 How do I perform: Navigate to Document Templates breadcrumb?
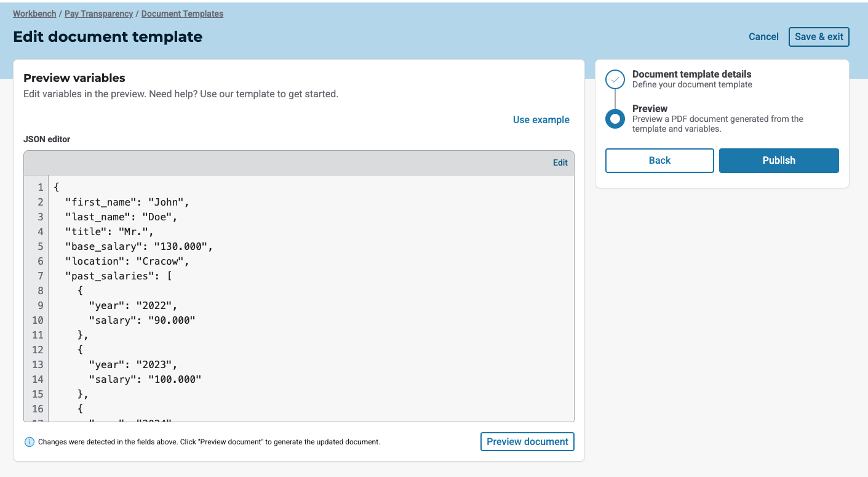(x=182, y=14)
